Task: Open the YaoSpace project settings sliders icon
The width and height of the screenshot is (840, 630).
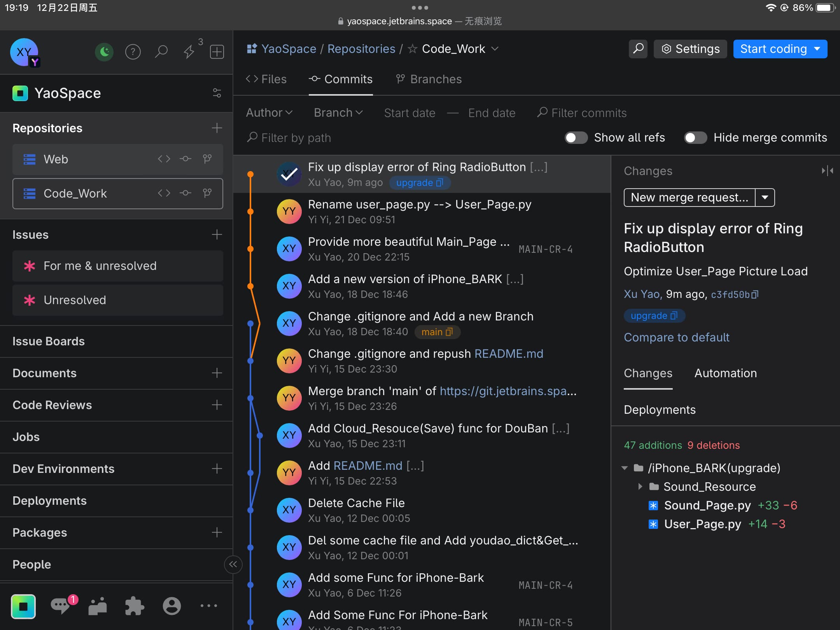Action: 217,93
